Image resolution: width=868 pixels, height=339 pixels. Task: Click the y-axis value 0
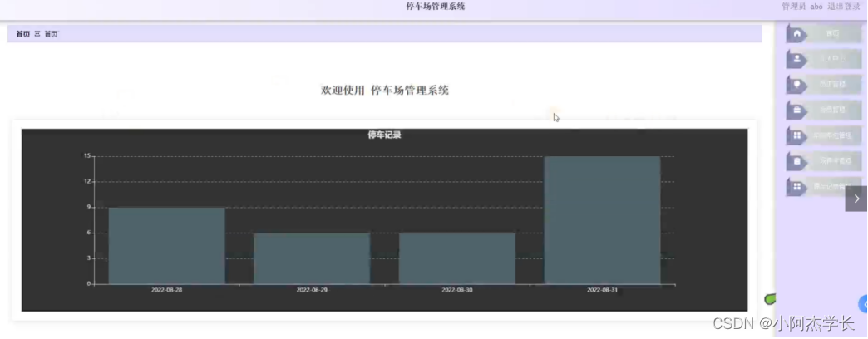[89, 283]
